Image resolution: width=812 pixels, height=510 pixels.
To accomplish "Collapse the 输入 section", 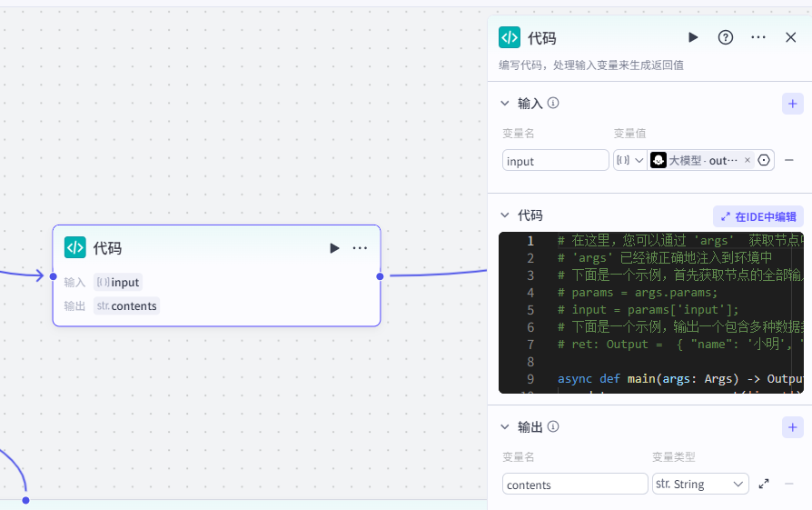I will (505, 103).
